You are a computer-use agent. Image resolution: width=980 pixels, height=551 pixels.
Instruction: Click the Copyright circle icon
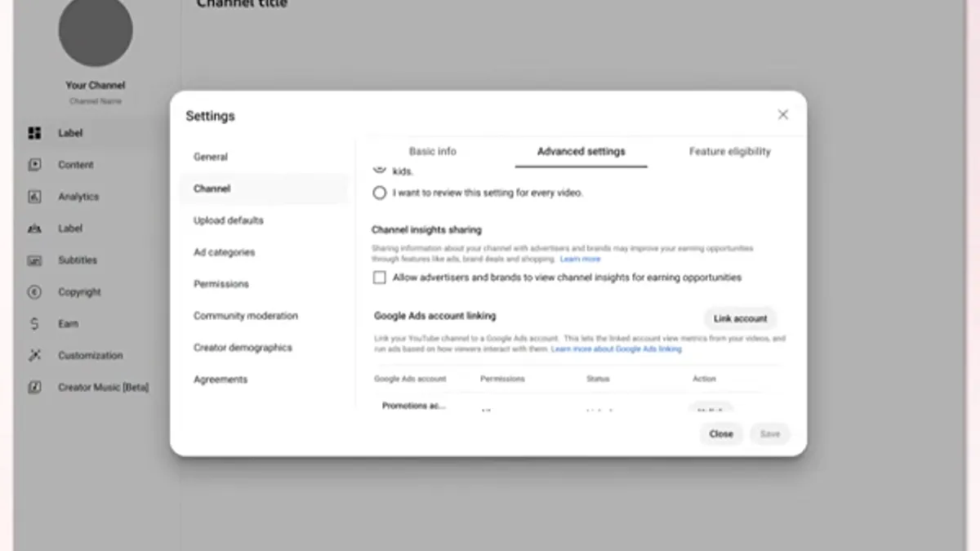click(x=34, y=292)
